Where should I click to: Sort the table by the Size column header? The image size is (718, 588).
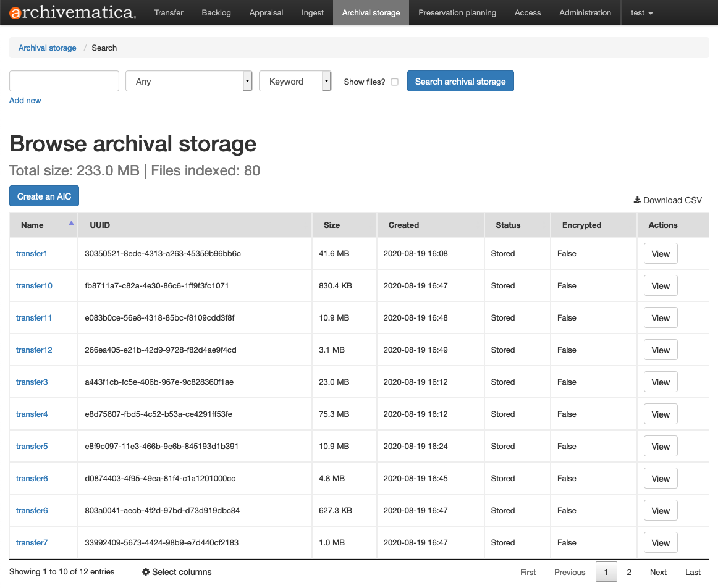pyautogui.click(x=332, y=225)
